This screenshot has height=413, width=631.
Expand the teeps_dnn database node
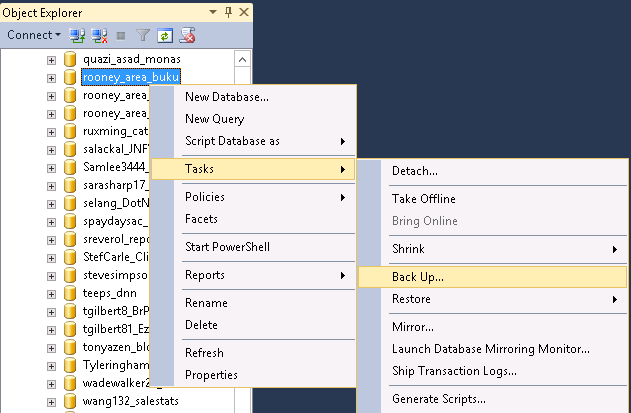[52, 294]
